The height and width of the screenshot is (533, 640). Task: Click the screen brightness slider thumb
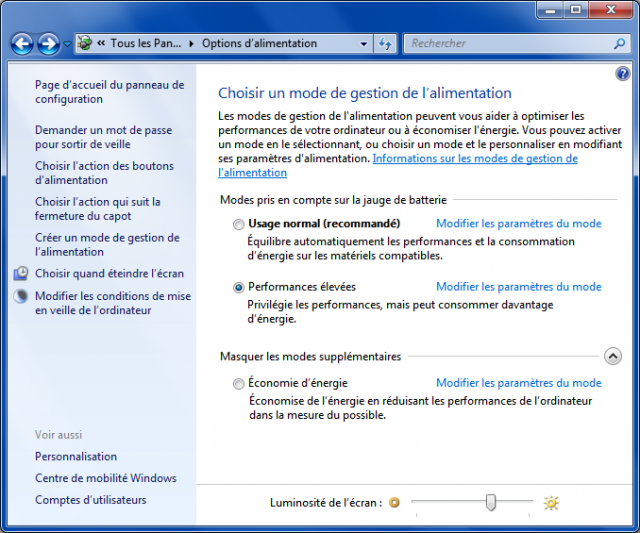491,502
